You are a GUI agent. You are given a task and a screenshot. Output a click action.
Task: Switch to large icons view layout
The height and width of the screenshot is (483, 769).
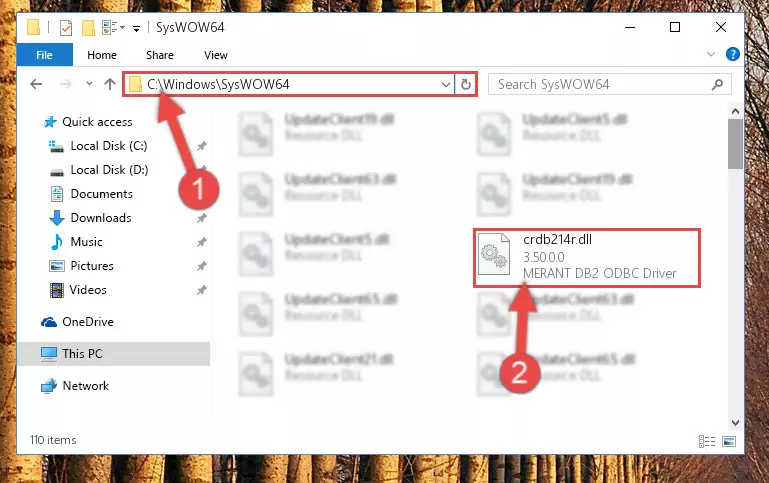click(x=729, y=441)
